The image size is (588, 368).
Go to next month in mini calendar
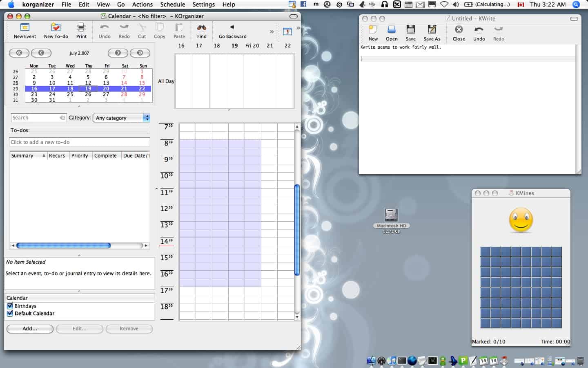[x=118, y=53]
